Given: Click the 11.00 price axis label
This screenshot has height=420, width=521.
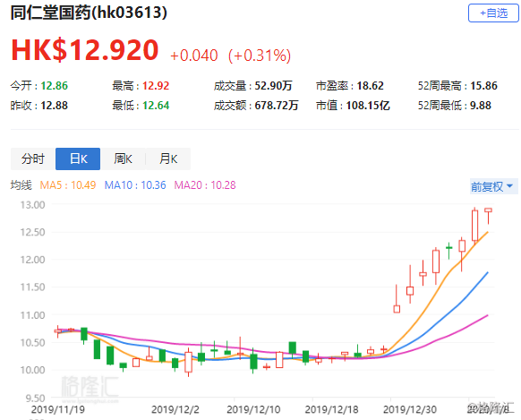Looking at the screenshot, I should tap(32, 315).
